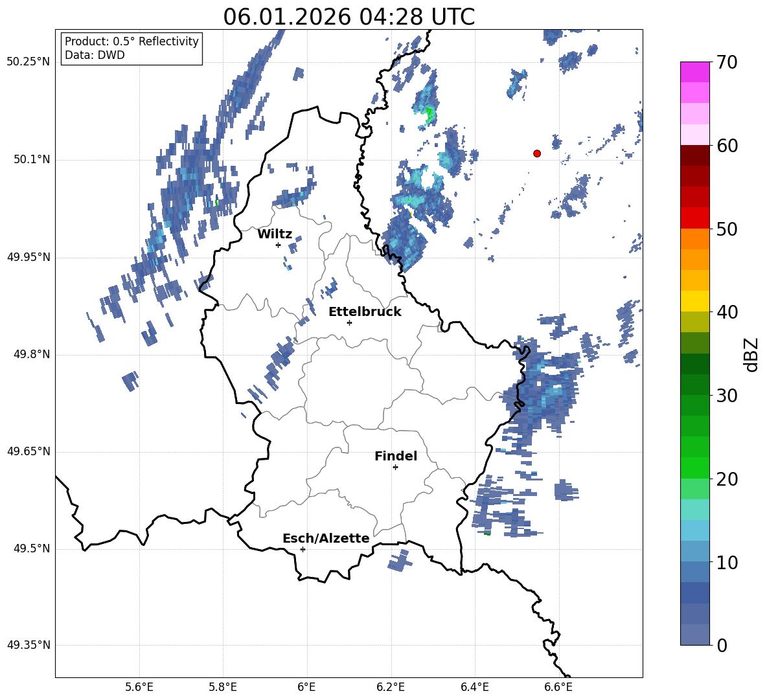Click the 49.5°N latitude tick label
Viewport: 767px width, 700px height.
pos(32,548)
